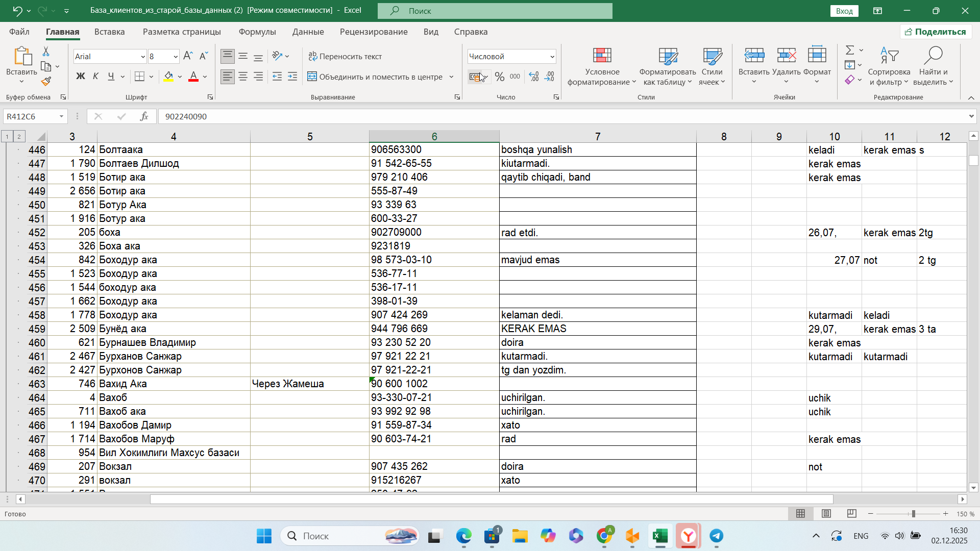This screenshot has height=551, width=980.
Task: Open the Name Box dropdown arrow
Action: [61, 116]
